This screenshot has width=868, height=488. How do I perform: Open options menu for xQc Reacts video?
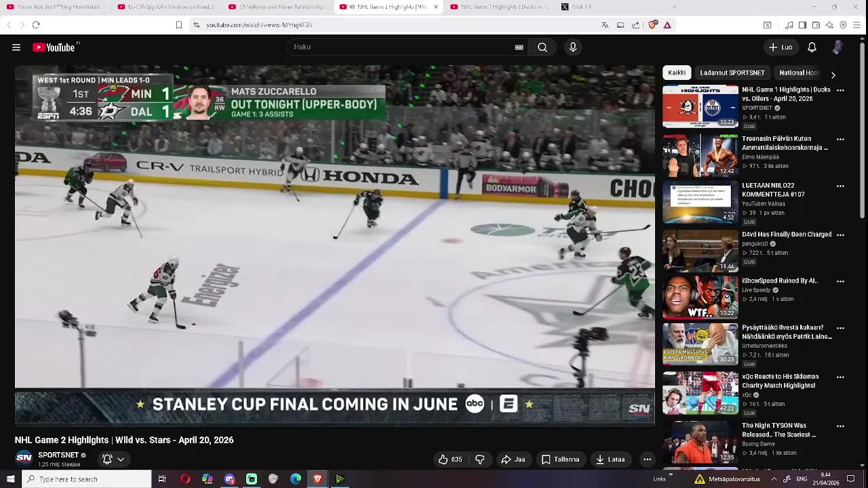click(840, 378)
